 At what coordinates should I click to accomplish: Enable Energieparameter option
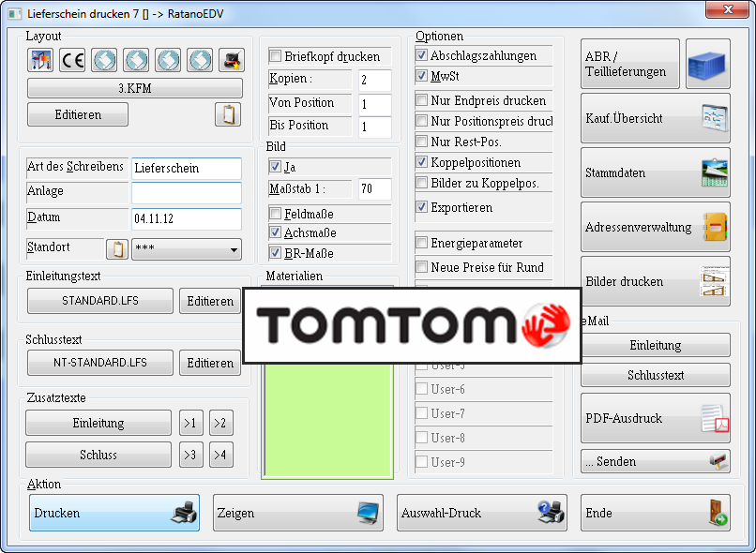[x=422, y=243]
